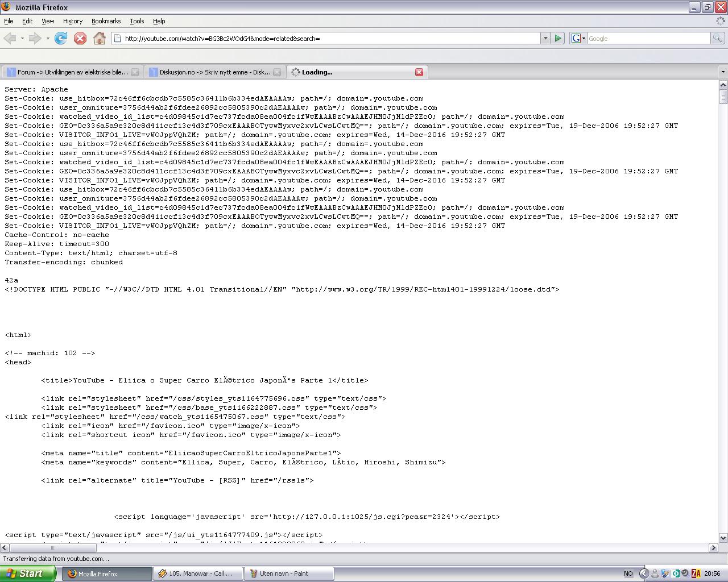The height and width of the screenshot is (582, 728).
Task: Close the Loading... tab
Action: coord(419,72)
